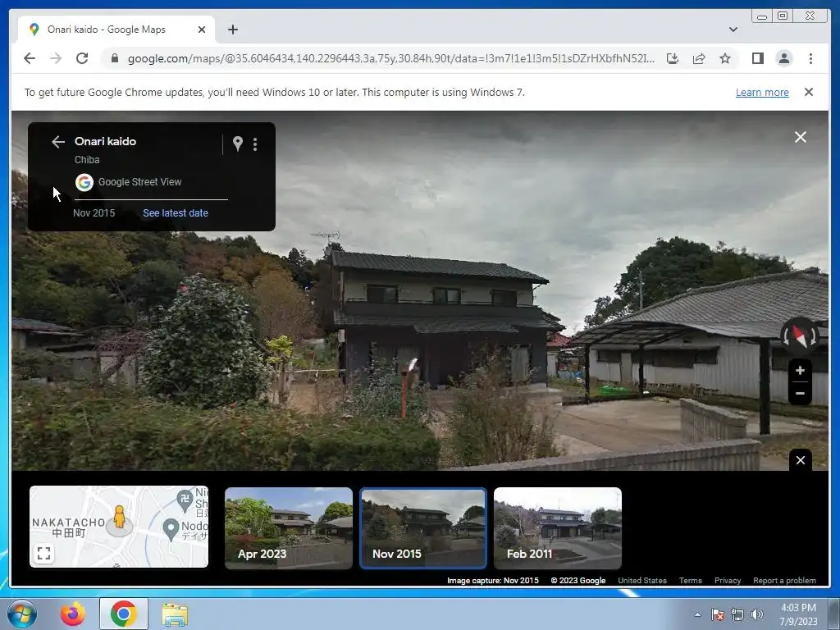Reload the Google Maps page
This screenshot has width=840, height=630.
[x=82, y=58]
